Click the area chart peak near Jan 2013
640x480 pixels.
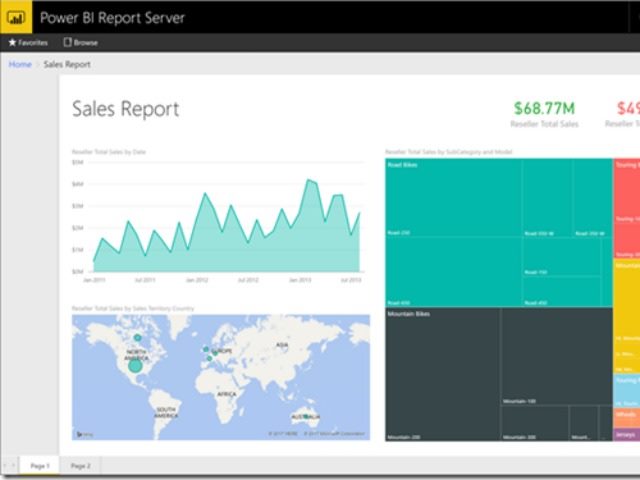coord(309,180)
